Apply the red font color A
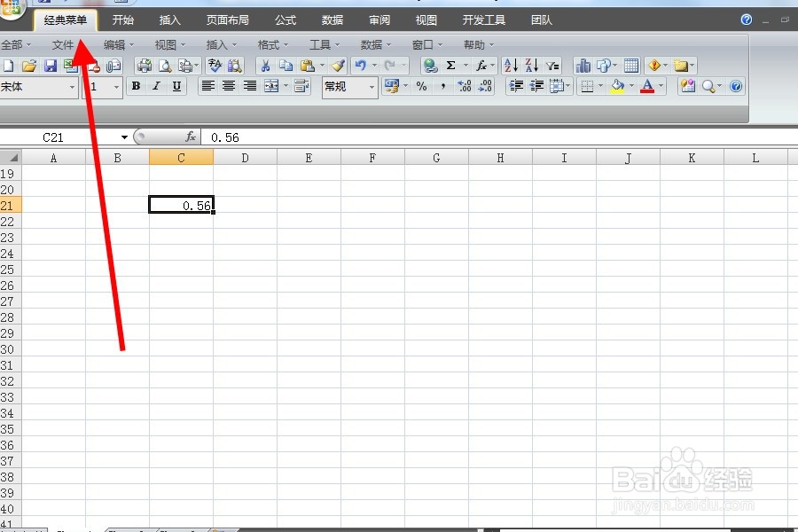 [647, 87]
